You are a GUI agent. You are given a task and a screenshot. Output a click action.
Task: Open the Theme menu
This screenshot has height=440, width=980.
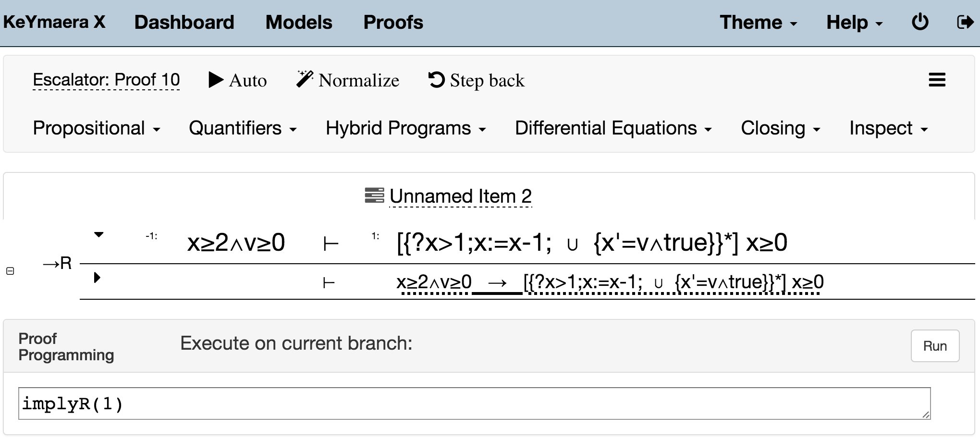pyautogui.click(x=758, y=23)
